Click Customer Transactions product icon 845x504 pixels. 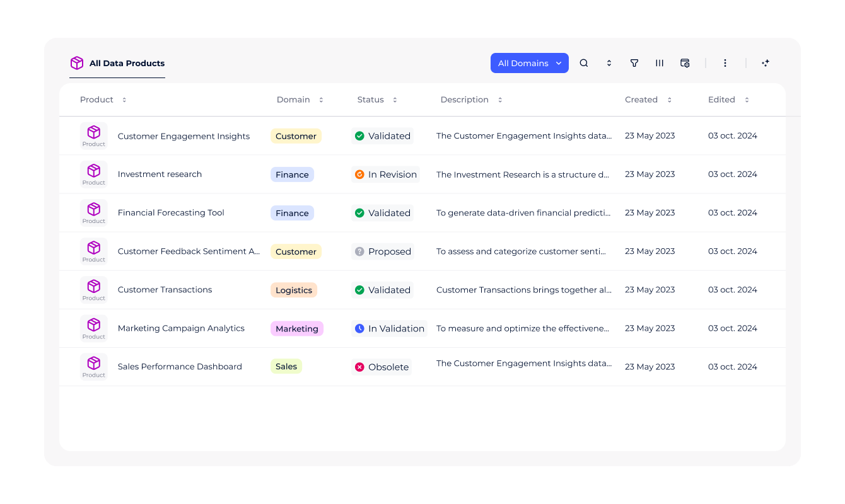94,289
